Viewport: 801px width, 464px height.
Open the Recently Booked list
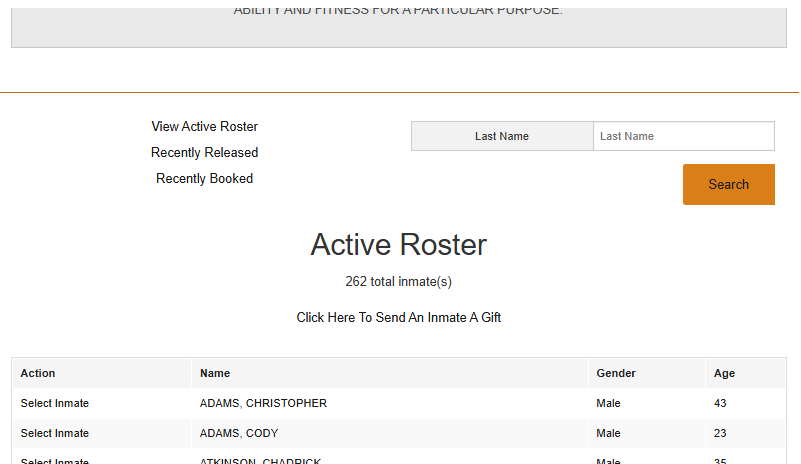[x=204, y=179]
